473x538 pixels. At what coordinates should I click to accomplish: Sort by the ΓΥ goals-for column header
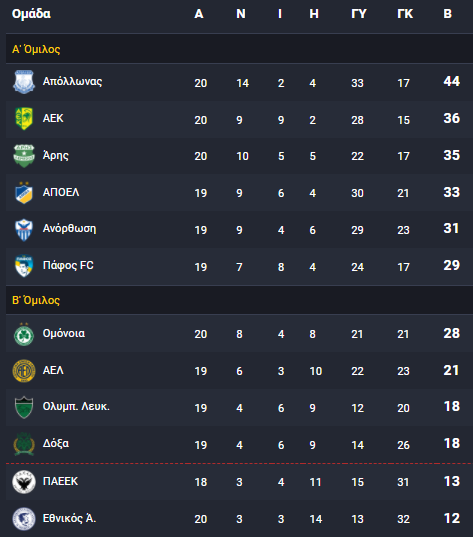pos(359,14)
